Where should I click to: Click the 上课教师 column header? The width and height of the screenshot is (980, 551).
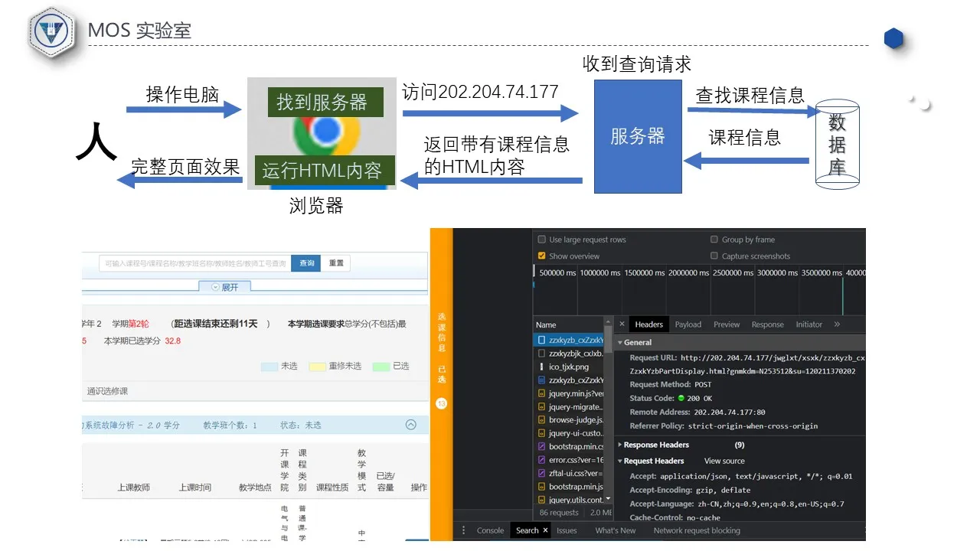click(134, 487)
